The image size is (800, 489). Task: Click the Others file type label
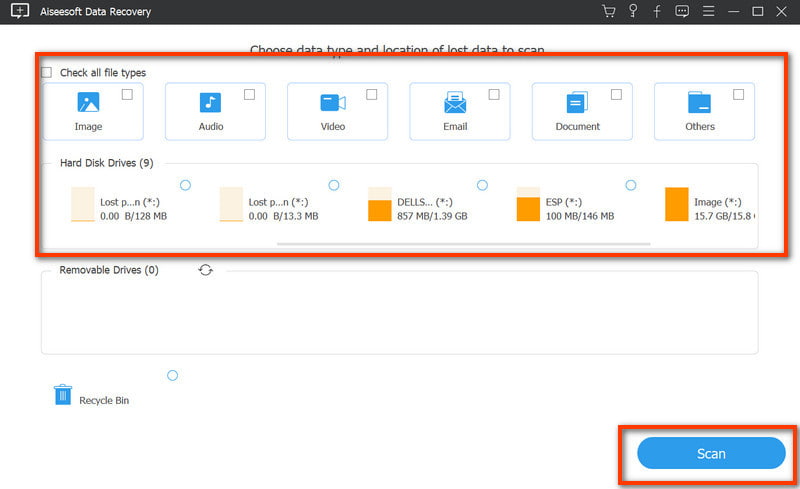[700, 127]
